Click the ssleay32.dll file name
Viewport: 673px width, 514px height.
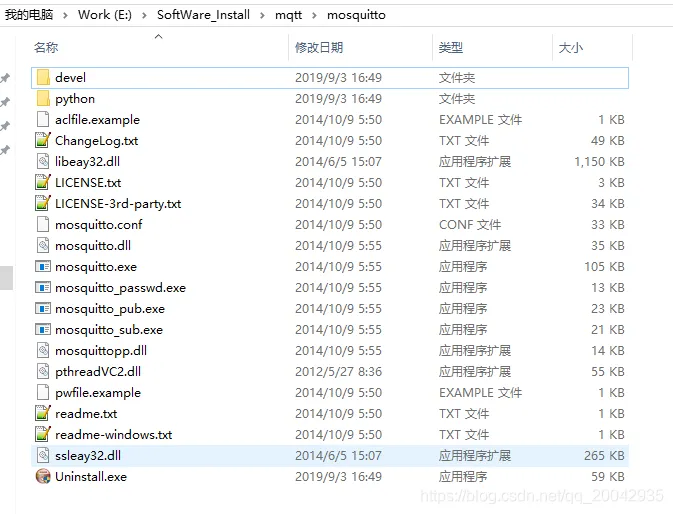tap(88, 456)
